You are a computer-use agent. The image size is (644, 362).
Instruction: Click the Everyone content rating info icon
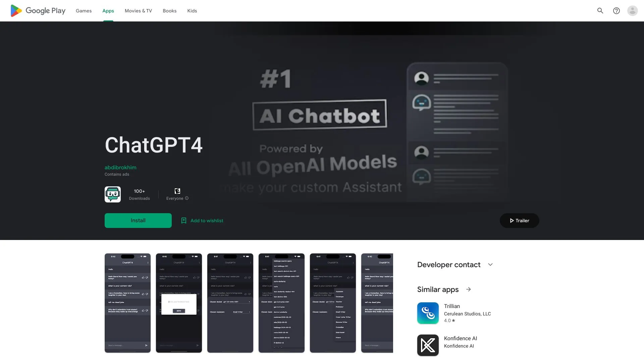pos(187,198)
